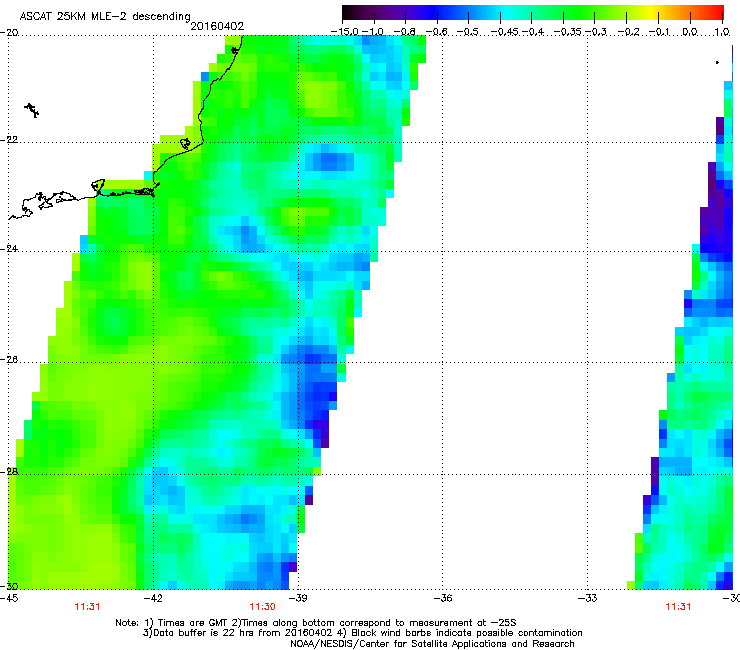This screenshot has height=650, width=740.
Task: Click the "-1.0" color scale label
Action: pos(373,32)
